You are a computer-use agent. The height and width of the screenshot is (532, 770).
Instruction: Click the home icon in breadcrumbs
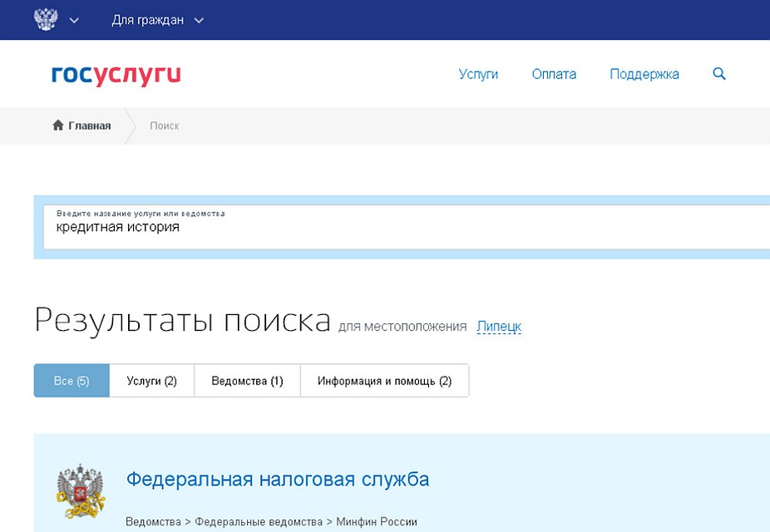pos(58,126)
